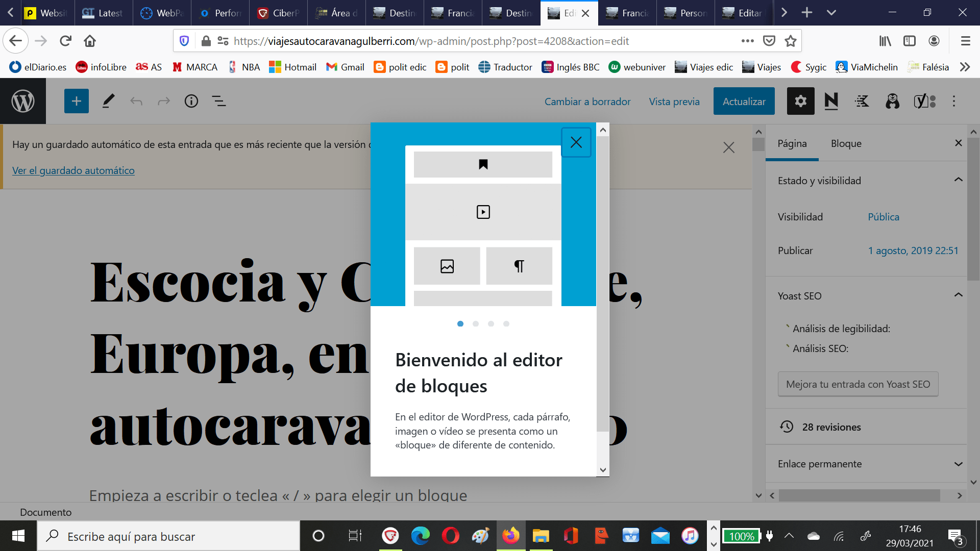Go to browser home page
This screenshot has width=980, height=551.
pyautogui.click(x=90, y=41)
